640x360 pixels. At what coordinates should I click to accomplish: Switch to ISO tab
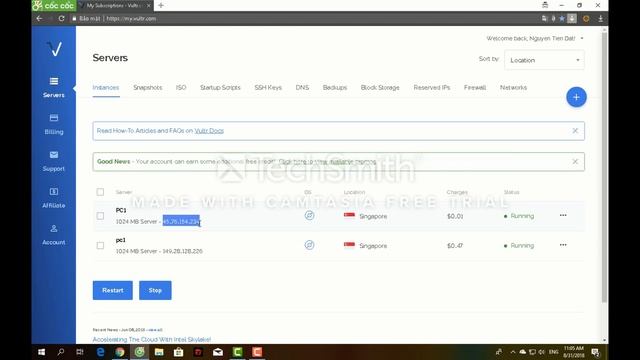(181, 87)
